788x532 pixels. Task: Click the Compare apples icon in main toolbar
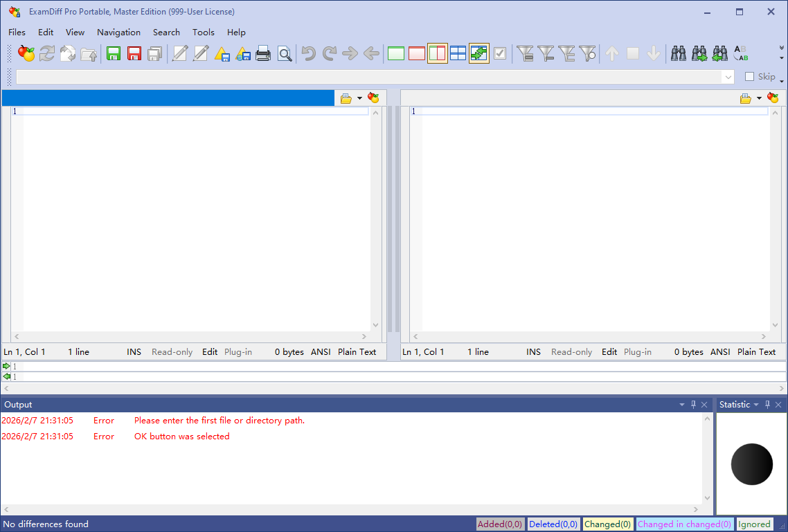(26, 53)
